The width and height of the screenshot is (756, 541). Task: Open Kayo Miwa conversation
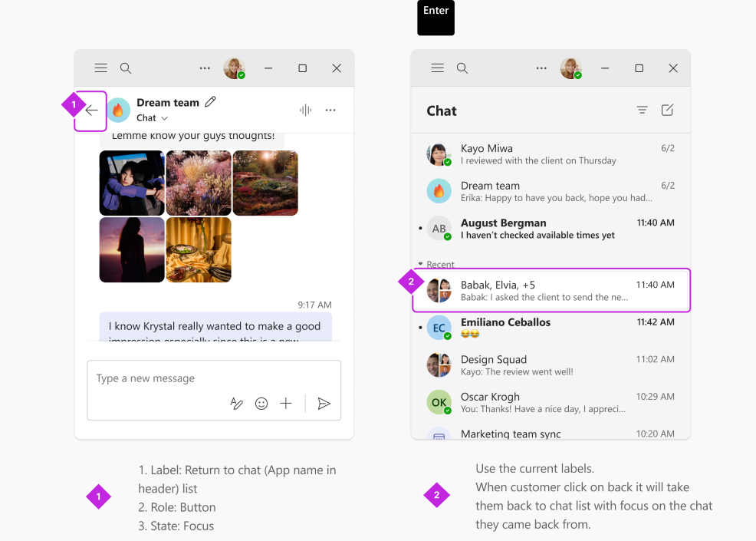[x=551, y=154]
